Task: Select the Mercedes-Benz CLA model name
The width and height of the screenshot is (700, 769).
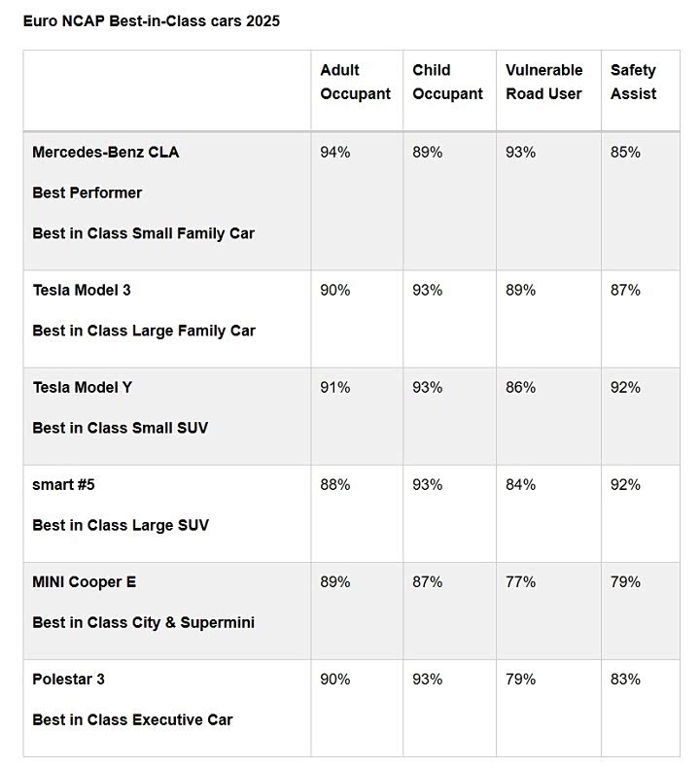Action: pos(105,152)
